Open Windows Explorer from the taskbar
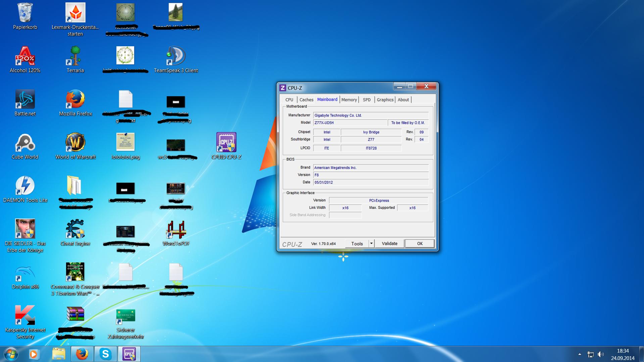This screenshot has height=362, width=644. pyautogui.click(x=59, y=354)
